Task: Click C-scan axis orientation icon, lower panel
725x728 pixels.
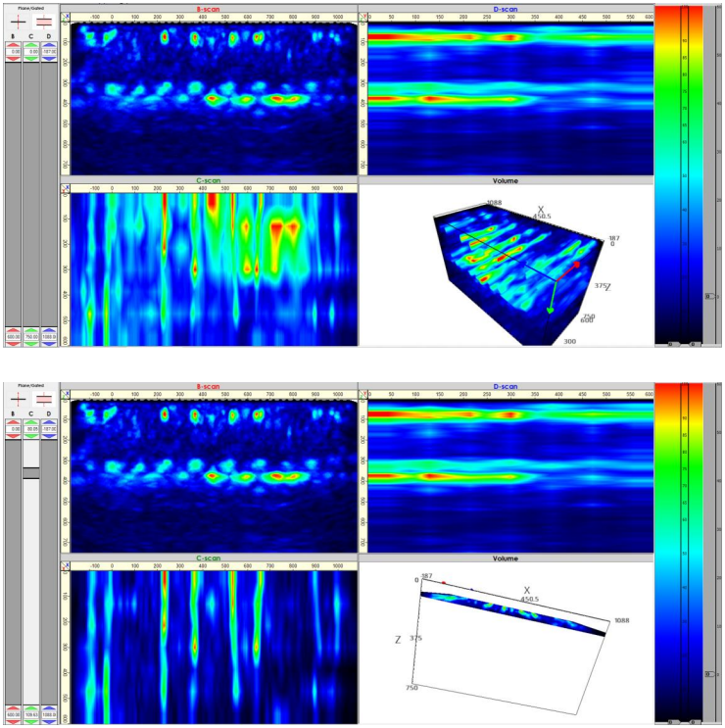Action: click(x=65, y=565)
